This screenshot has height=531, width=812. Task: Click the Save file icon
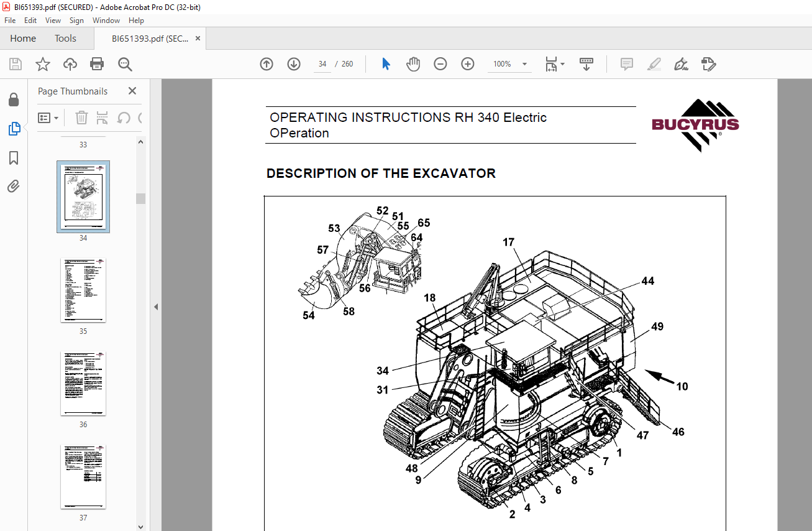pos(16,64)
